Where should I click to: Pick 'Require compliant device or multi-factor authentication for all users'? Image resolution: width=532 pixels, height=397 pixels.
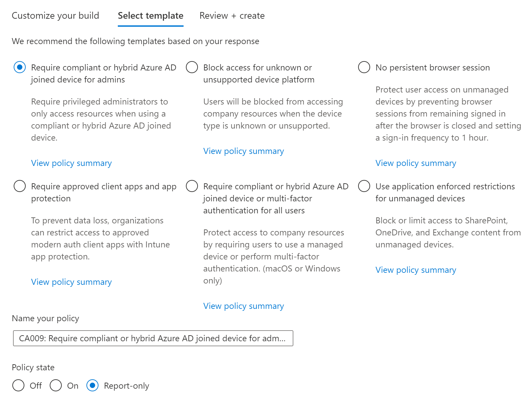192,186
